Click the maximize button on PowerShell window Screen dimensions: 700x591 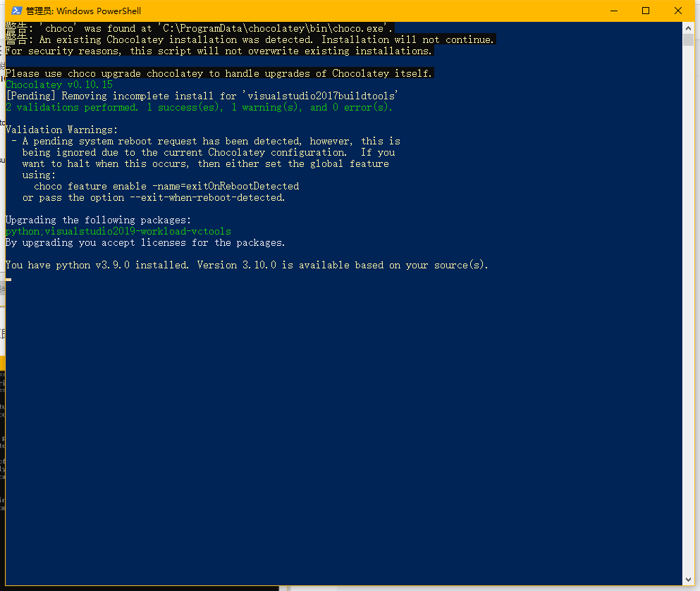tap(645, 11)
